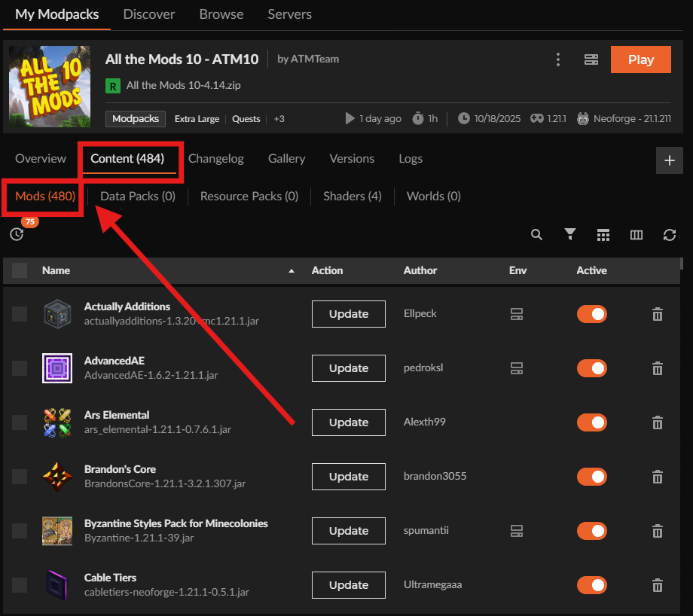Click the AdvancedAE mod icon
Viewport: 693px width, 616px height.
coord(57,368)
